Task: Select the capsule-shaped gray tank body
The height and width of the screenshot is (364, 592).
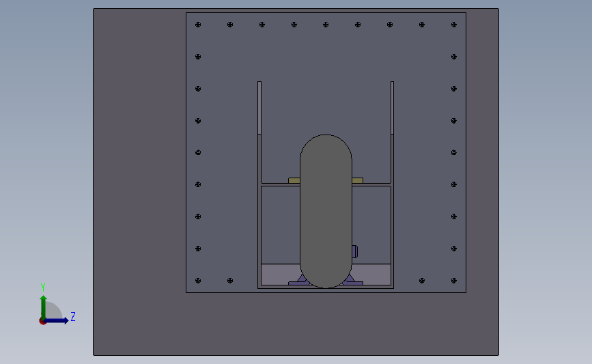Action: (326, 211)
